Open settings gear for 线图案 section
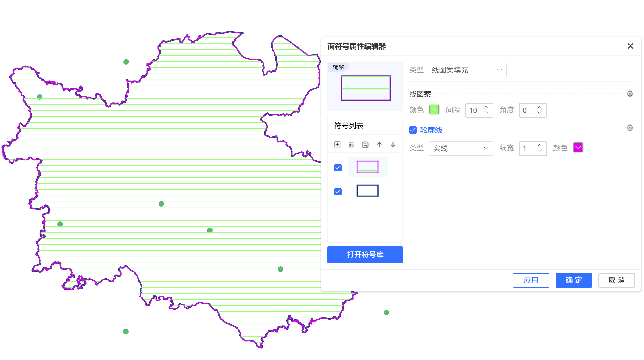The height and width of the screenshot is (360, 644). 630,94
